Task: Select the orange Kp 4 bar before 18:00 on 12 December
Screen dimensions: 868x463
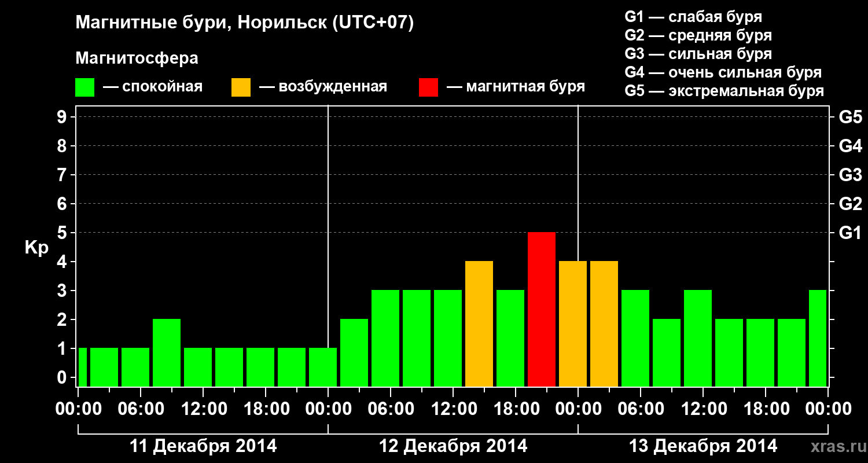Action: point(479,324)
